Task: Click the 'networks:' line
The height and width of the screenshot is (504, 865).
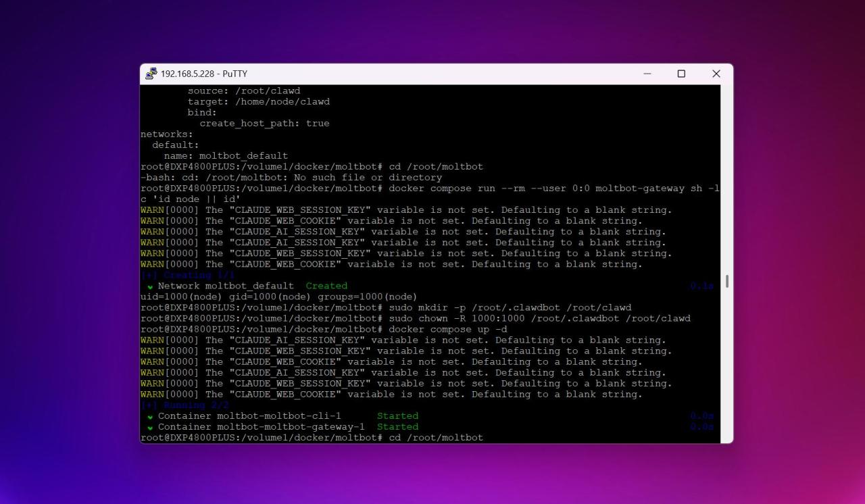Action: (167, 134)
